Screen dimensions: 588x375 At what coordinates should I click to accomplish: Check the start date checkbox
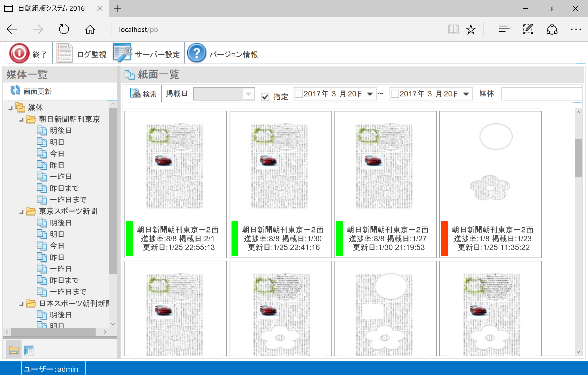click(x=299, y=94)
